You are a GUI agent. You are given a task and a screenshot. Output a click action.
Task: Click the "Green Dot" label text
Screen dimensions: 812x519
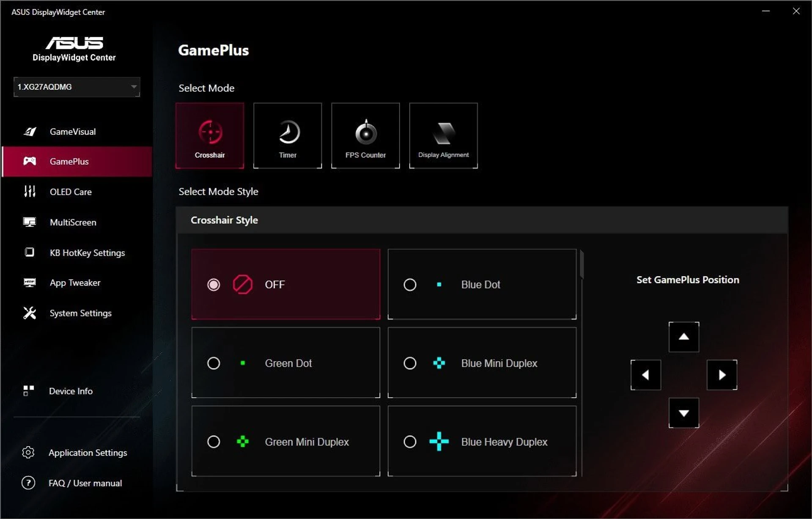click(x=288, y=363)
